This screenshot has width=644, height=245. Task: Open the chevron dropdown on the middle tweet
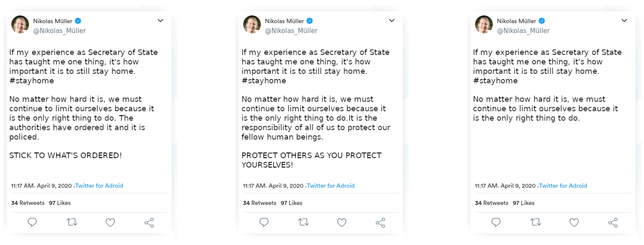click(392, 20)
